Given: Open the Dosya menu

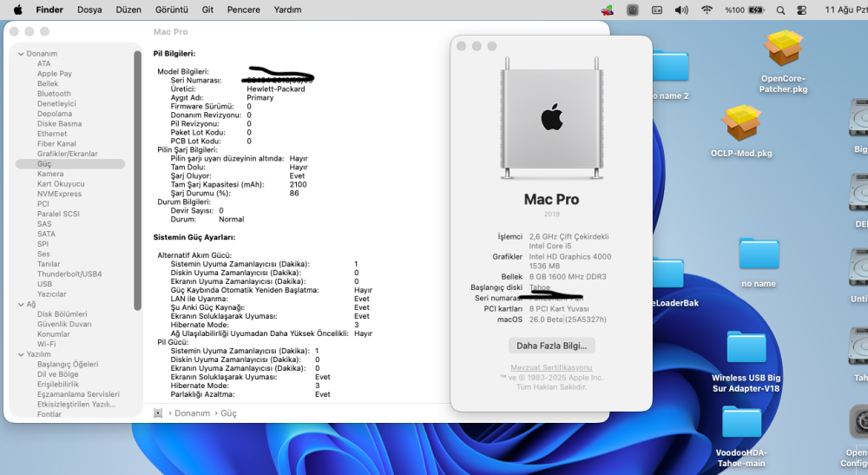Looking at the screenshot, I should (89, 10).
